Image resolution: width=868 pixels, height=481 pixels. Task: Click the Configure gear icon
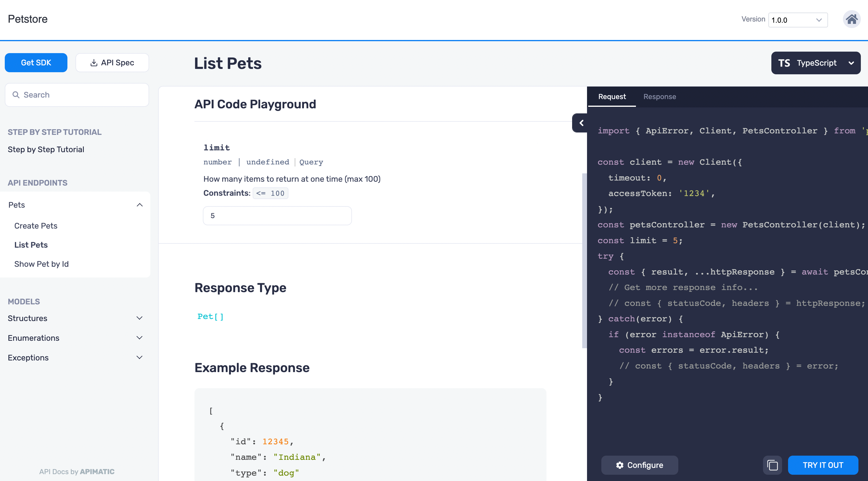click(x=619, y=465)
